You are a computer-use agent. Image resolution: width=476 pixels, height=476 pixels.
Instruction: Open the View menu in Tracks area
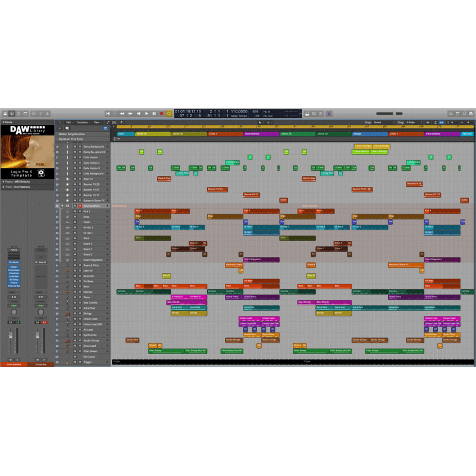97,123
